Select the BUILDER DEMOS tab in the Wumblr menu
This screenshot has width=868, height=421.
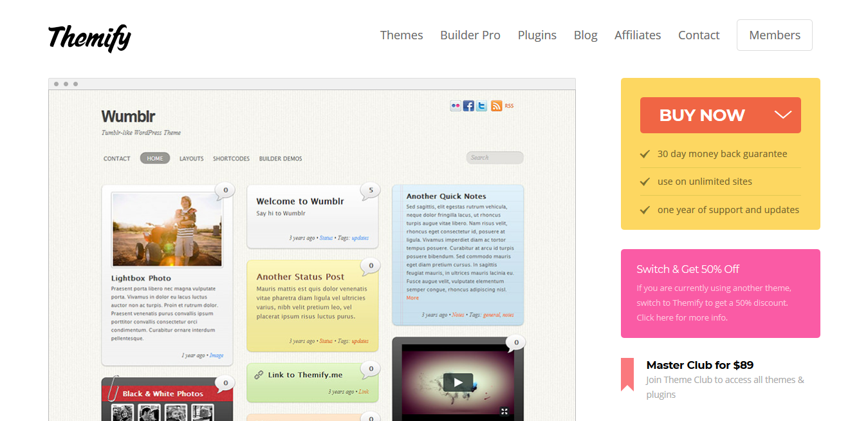(281, 158)
